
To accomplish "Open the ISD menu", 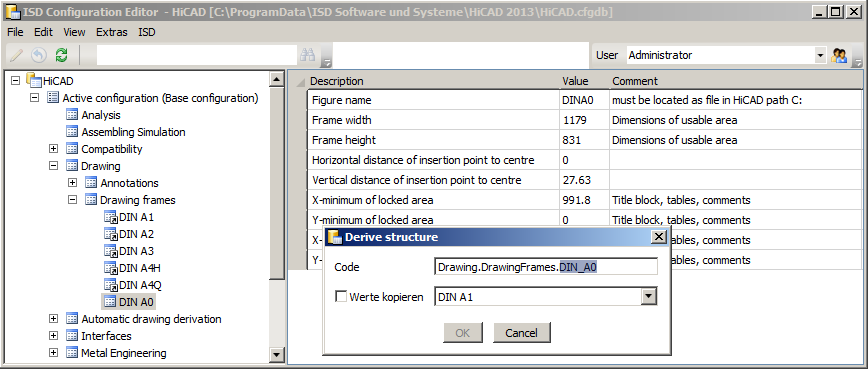I will pos(147,32).
